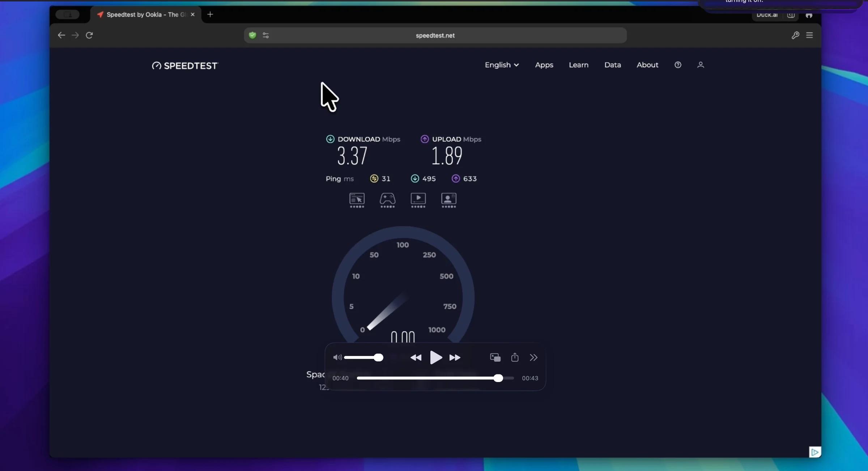Open Duck.ai from the top bar

coord(767,15)
